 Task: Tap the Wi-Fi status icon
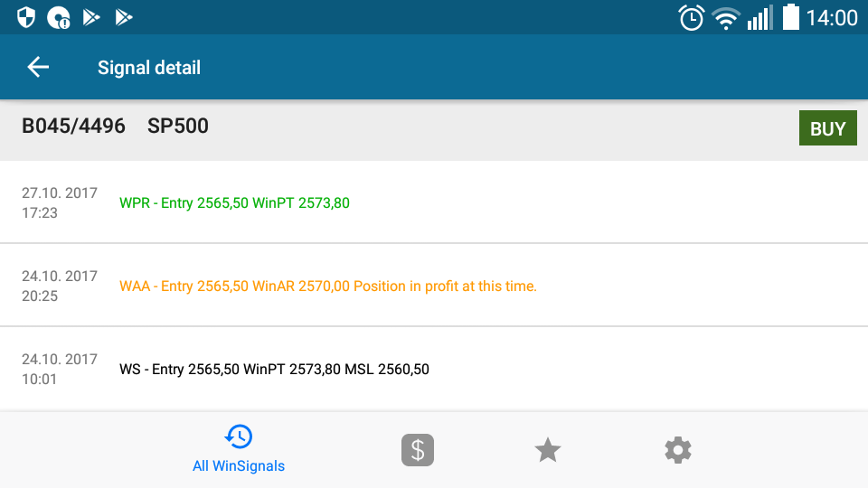(x=726, y=18)
